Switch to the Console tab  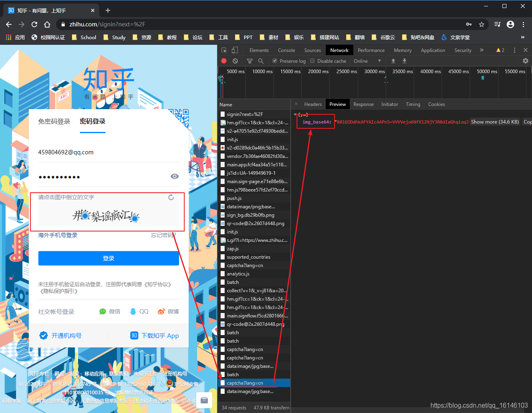[x=287, y=50]
